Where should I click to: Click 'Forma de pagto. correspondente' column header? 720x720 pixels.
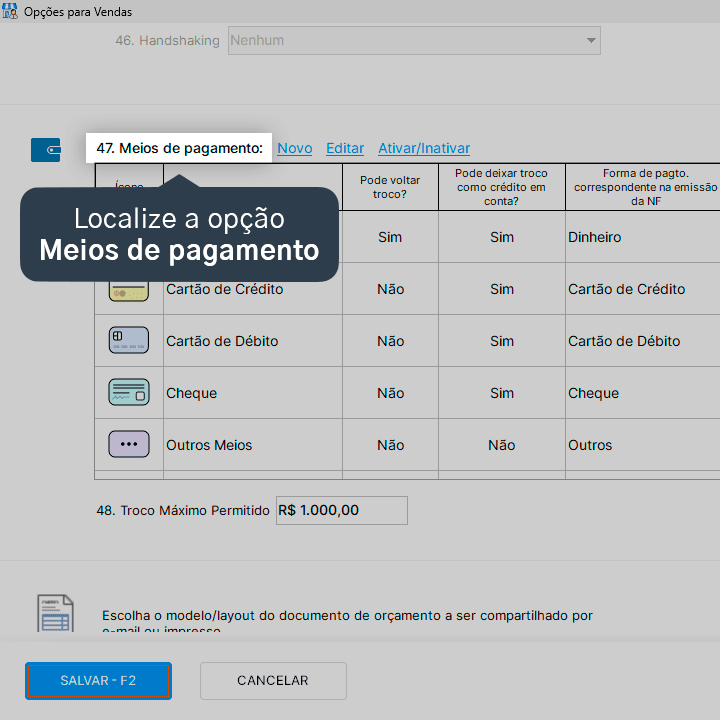[643, 187]
